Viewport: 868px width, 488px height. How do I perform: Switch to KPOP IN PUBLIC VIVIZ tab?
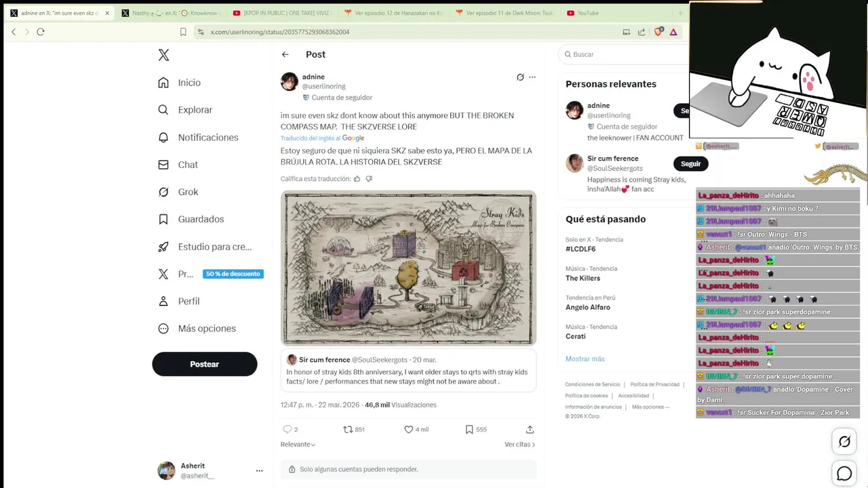(x=280, y=13)
